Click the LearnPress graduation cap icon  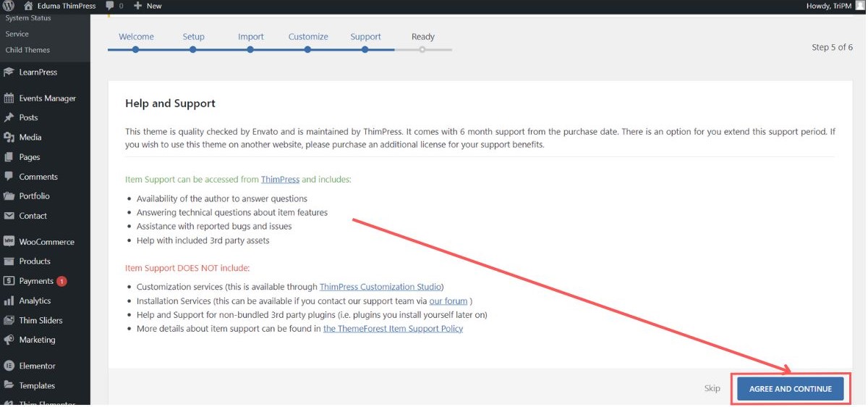9,72
